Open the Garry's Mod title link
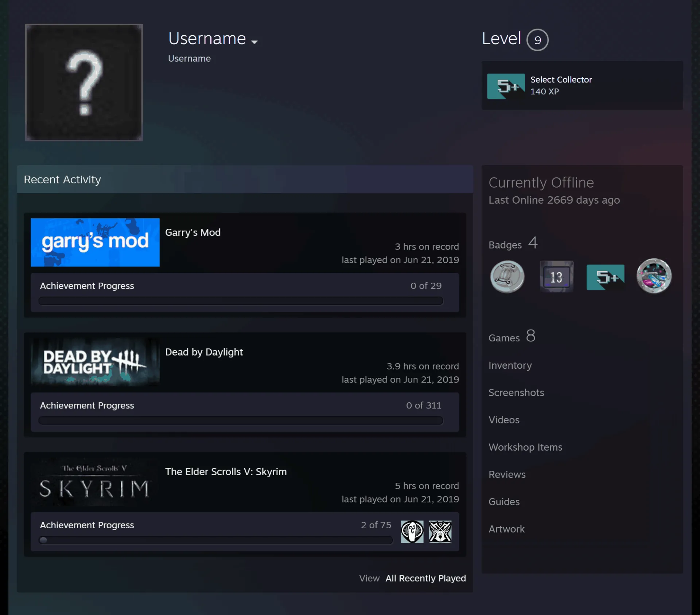This screenshot has width=700, height=615. (193, 232)
